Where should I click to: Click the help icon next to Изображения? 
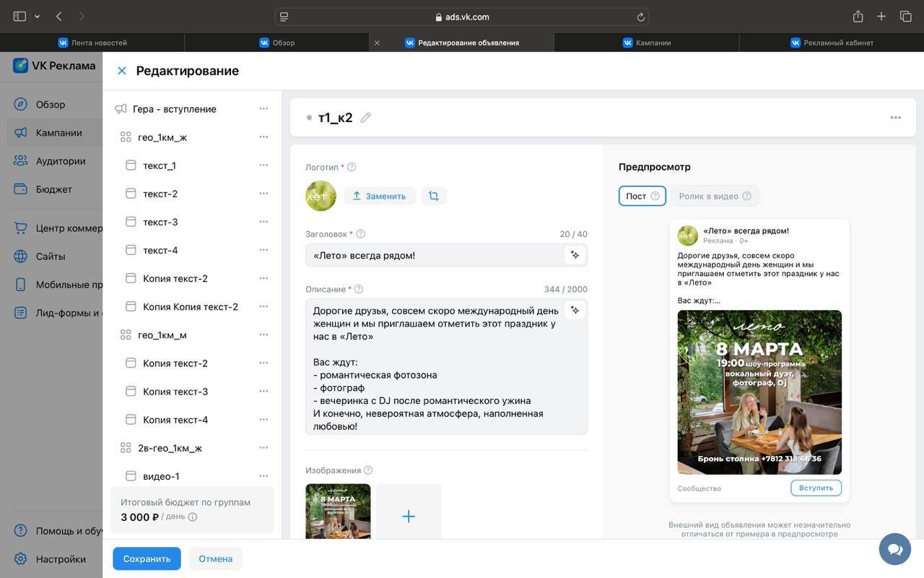point(368,470)
